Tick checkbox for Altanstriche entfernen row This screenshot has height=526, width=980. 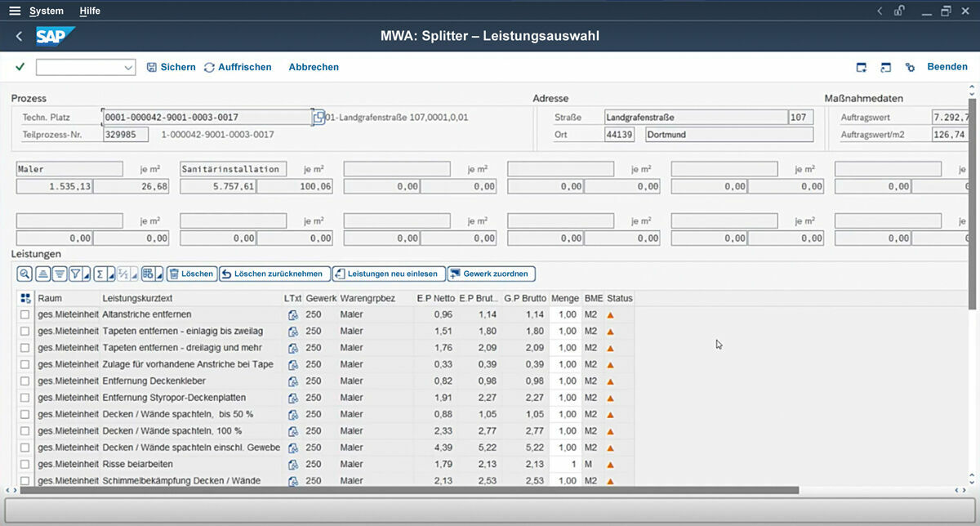(x=25, y=314)
